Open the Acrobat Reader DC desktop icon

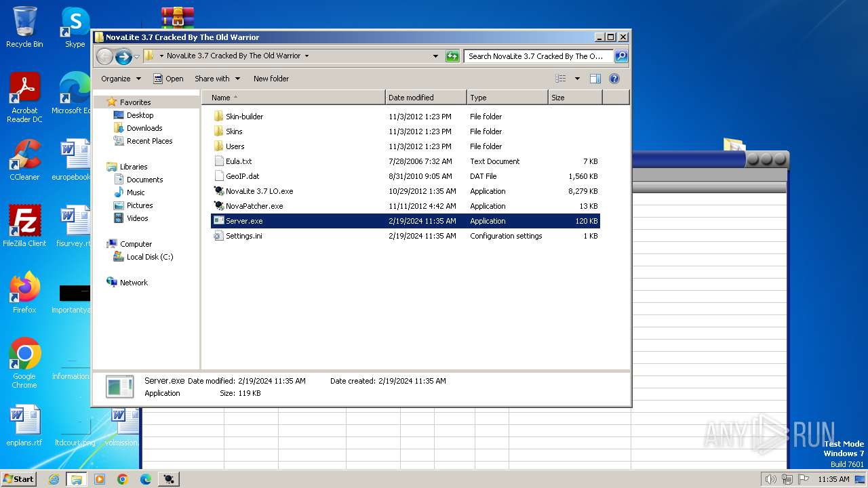(x=24, y=98)
